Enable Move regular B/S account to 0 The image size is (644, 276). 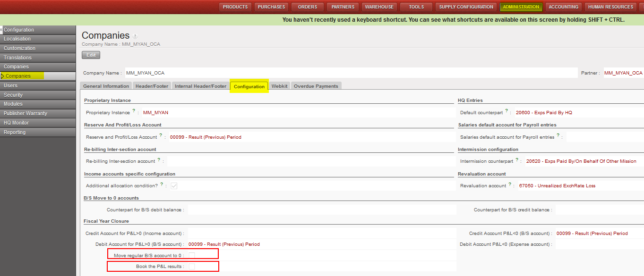tap(192, 255)
